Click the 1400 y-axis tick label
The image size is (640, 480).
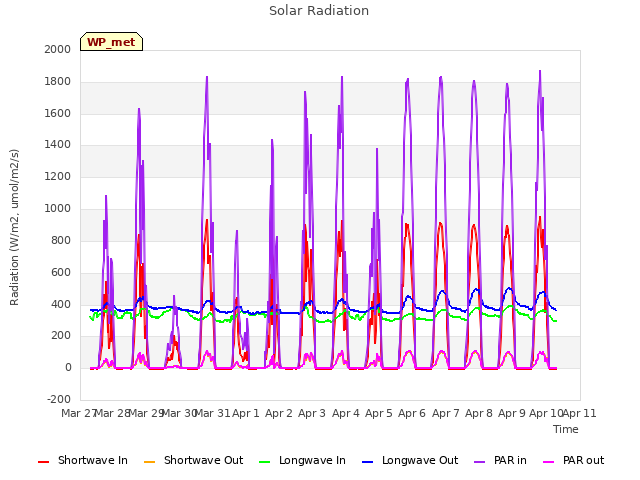click(x=58, y=144)
